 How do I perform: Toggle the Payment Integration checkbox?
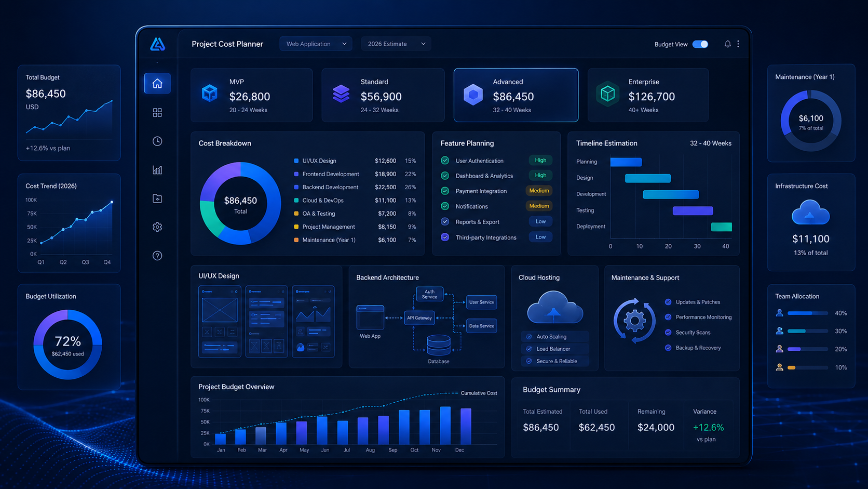coord(445,191)
